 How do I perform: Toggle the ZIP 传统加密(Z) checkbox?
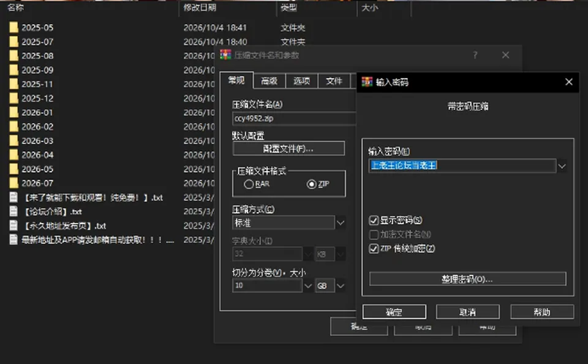[x=374, y=248]
